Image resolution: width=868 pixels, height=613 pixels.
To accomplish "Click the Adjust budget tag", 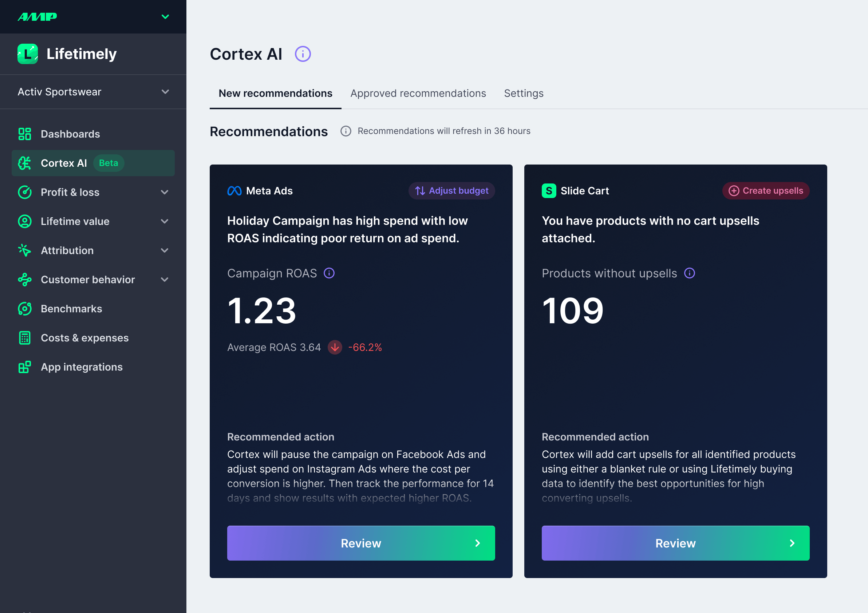I will click(x=451, y=191).
